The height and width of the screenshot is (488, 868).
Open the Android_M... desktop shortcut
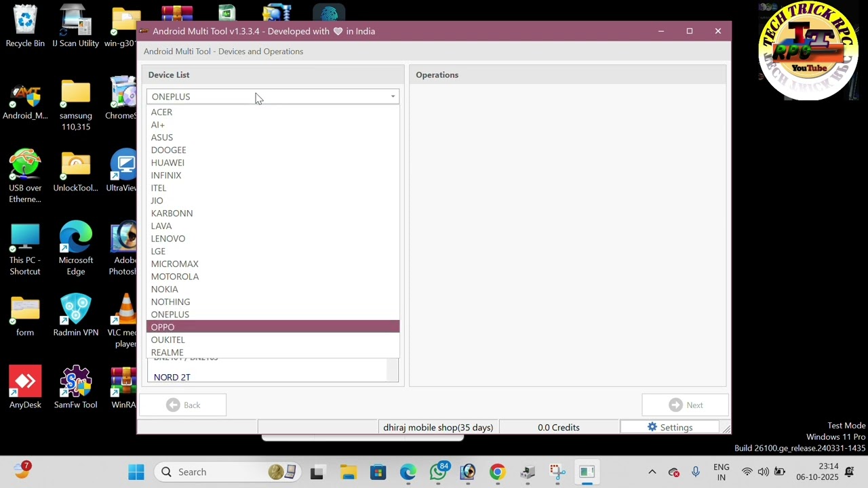click(25, 100)
